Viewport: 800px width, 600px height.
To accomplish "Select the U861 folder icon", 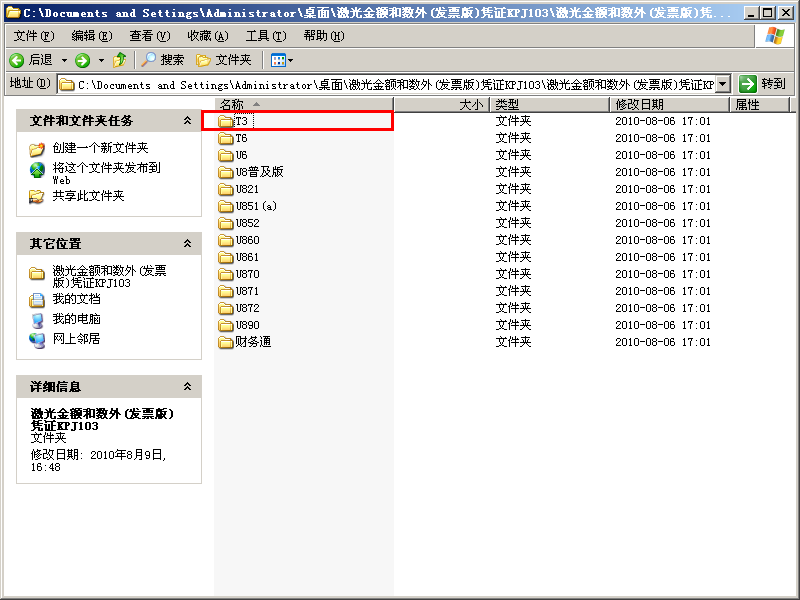I will [x=226, y=257].
